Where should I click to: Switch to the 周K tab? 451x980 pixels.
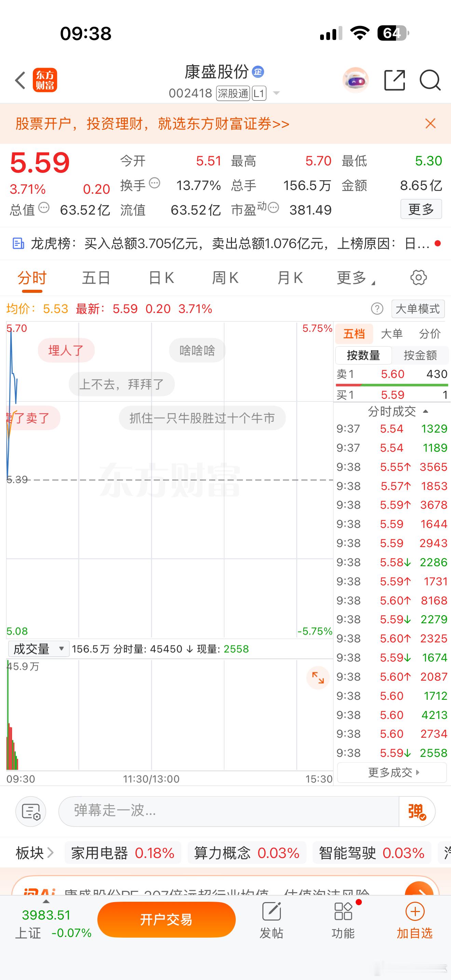click(225, 278)
